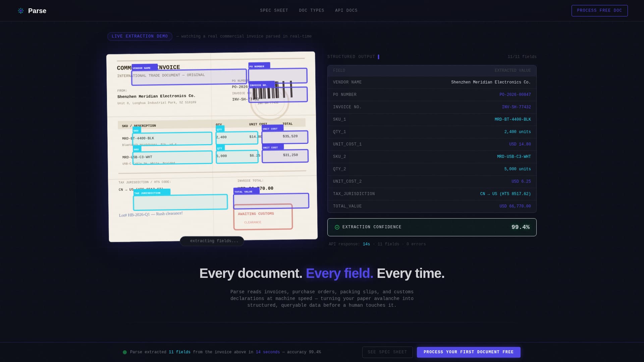Screen dimensions: 644x362
Task: Click the Parse logo icon
Action: (21, 11)
